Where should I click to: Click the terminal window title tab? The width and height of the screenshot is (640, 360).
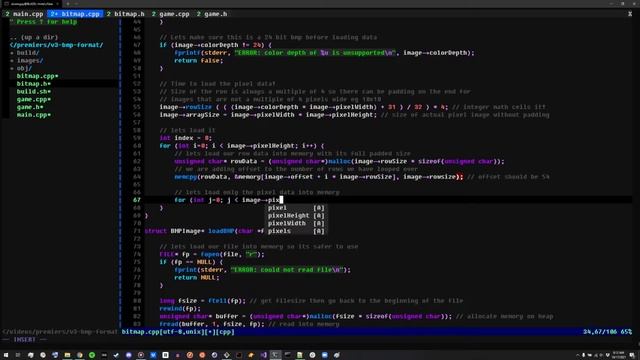[x=31, y=4]
